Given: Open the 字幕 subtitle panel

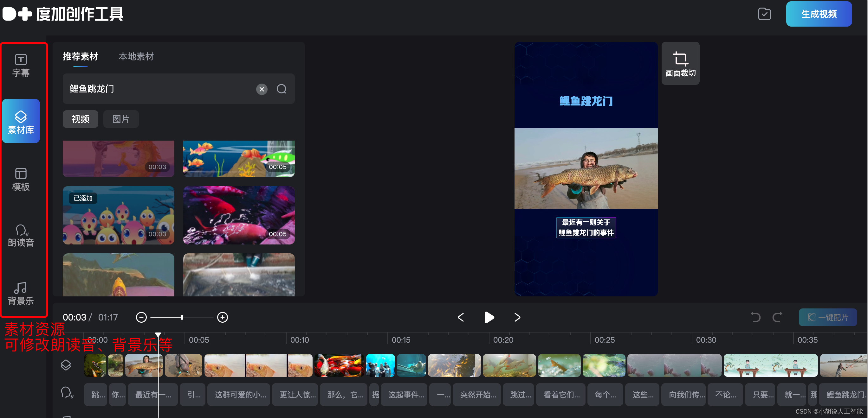Looking at the screenshot, I should (x=21, y=65).
